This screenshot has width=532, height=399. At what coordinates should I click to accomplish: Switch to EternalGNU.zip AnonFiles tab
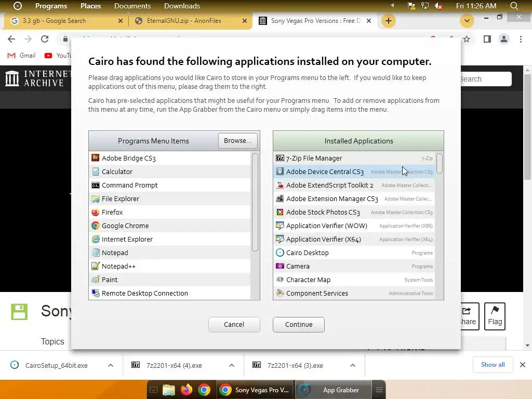(190, 21)
